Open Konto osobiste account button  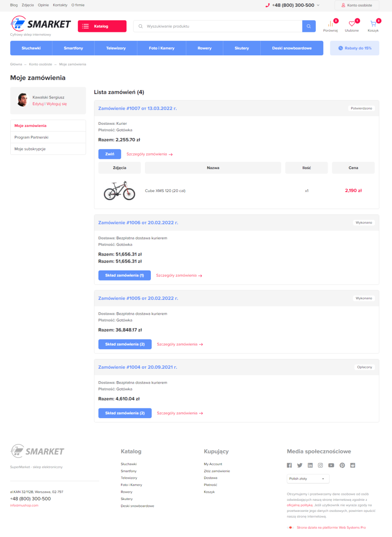click(x=357, y=6)
